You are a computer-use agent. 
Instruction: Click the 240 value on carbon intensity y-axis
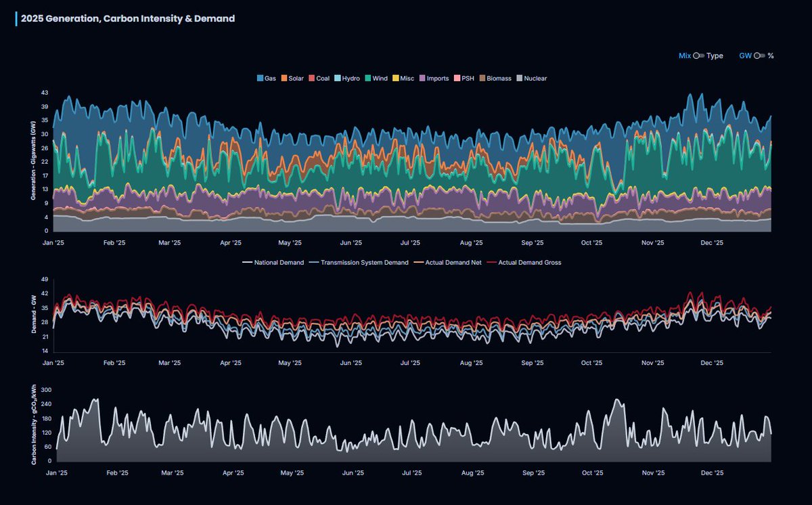pos(47,405)
